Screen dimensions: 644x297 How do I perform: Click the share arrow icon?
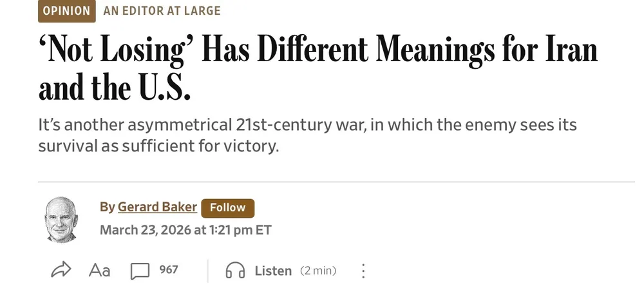tap(60, 270)
